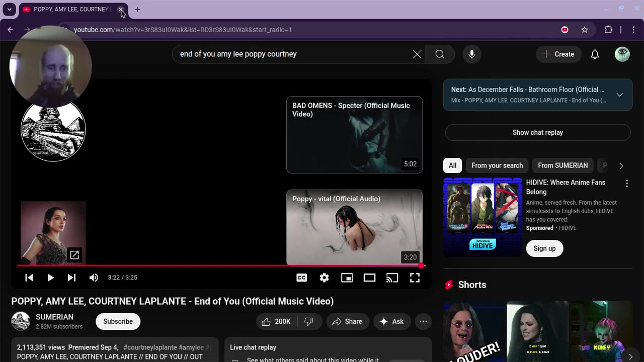Open the account avatar menu

(622, 54)
